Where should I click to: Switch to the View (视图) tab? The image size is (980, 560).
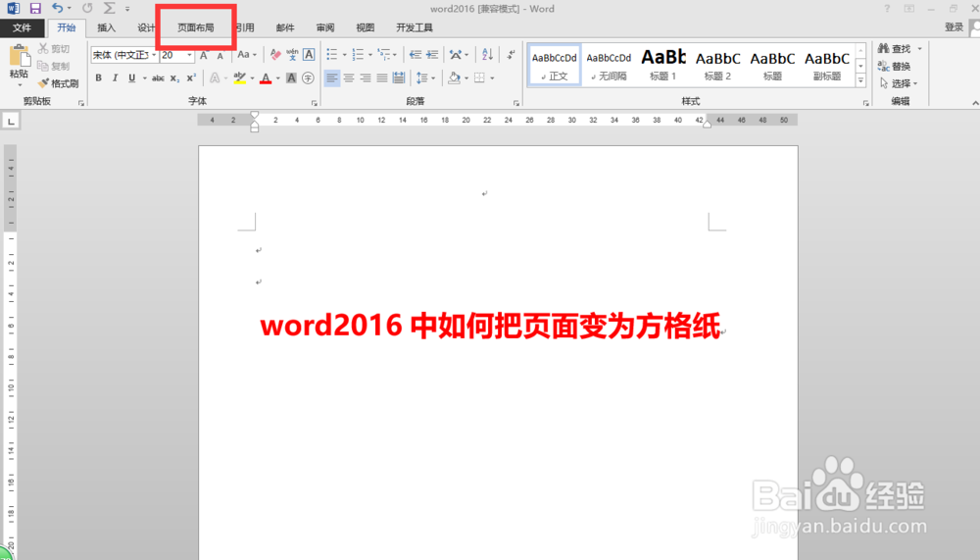click(x=365, y=27)
